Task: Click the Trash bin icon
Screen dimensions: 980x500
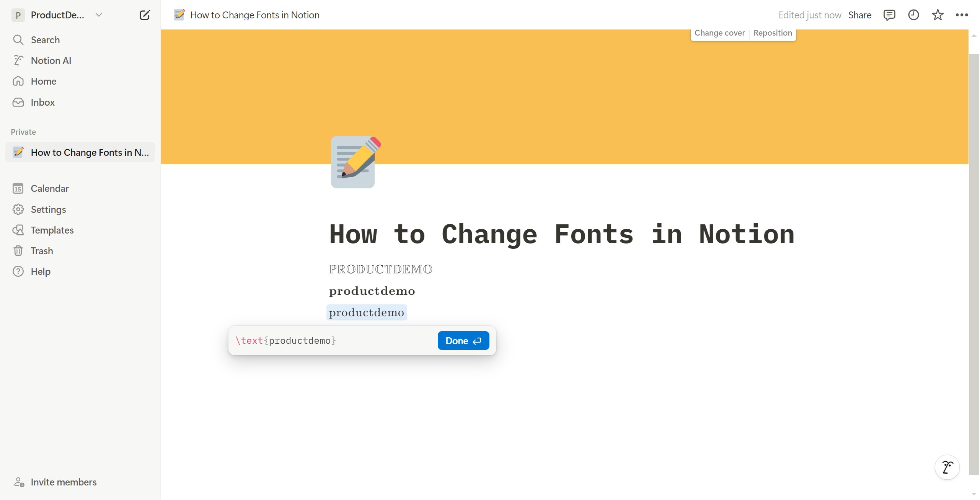Action: [18, 251]
